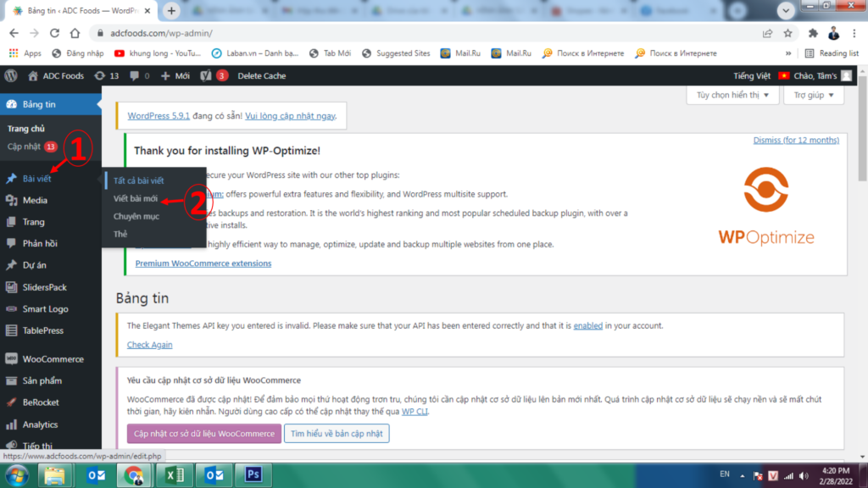
Task: Click the Tiếng Việt language switcher
Action: click(751, 75)
